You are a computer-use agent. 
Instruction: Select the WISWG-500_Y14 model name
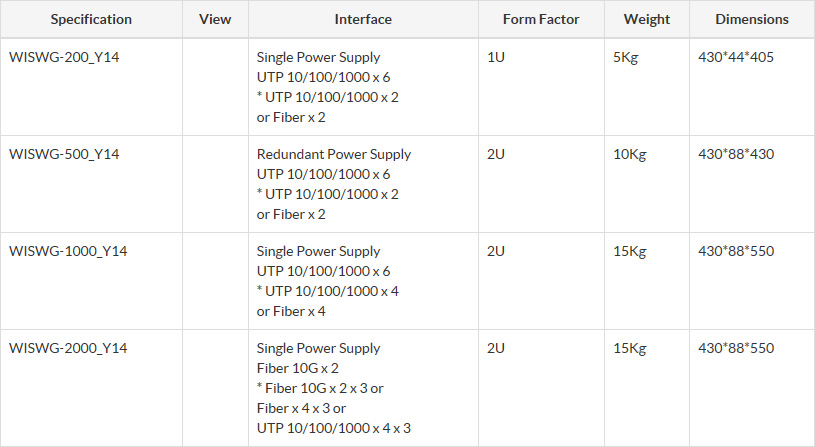[x=64, y=154]
